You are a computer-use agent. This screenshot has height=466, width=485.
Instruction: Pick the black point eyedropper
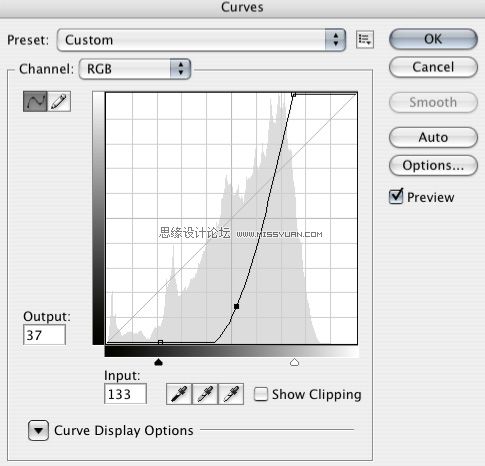[x=179, y=394]
